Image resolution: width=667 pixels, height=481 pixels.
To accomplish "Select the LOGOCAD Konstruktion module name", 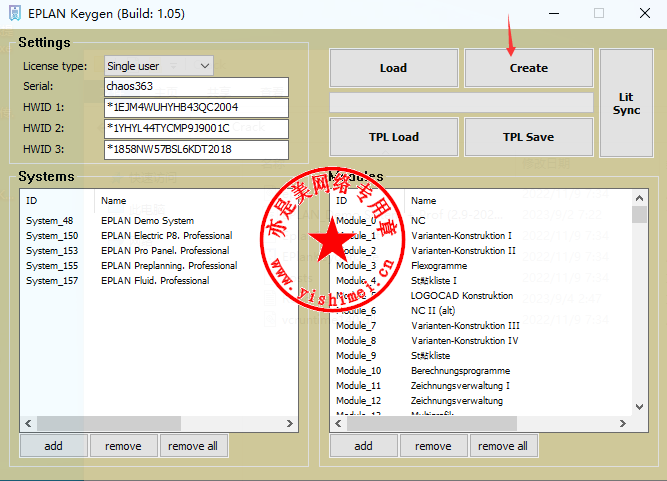I will tap(462, 296).
